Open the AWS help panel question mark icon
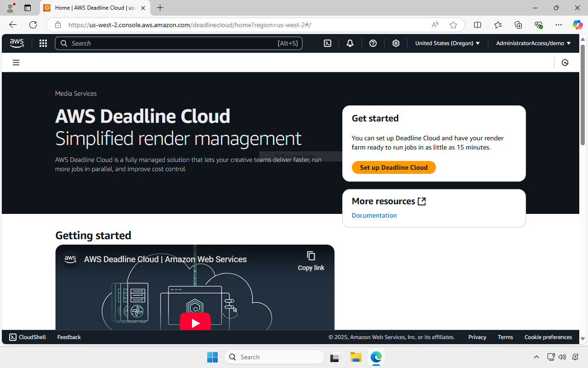The image size is (588, 368). coord(373,43)
